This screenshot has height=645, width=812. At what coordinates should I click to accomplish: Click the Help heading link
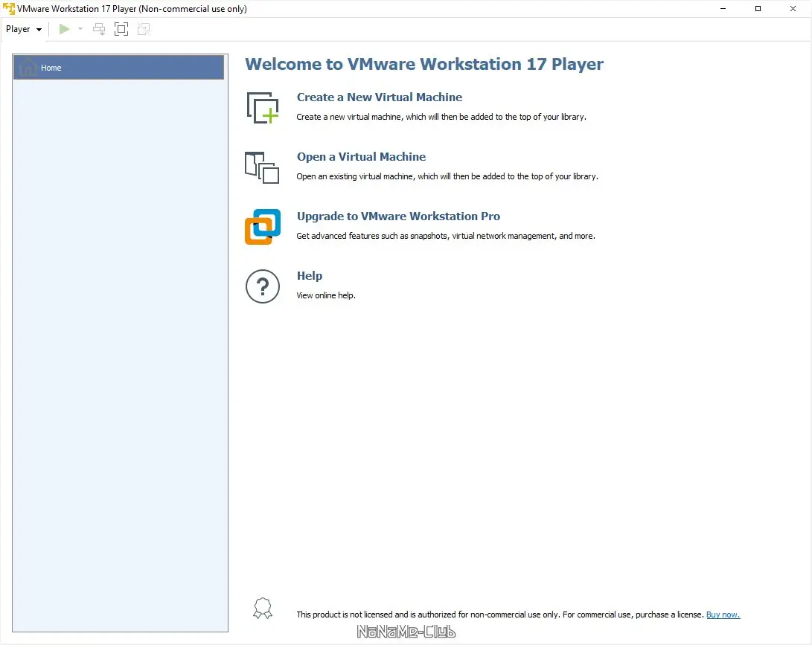309,275
